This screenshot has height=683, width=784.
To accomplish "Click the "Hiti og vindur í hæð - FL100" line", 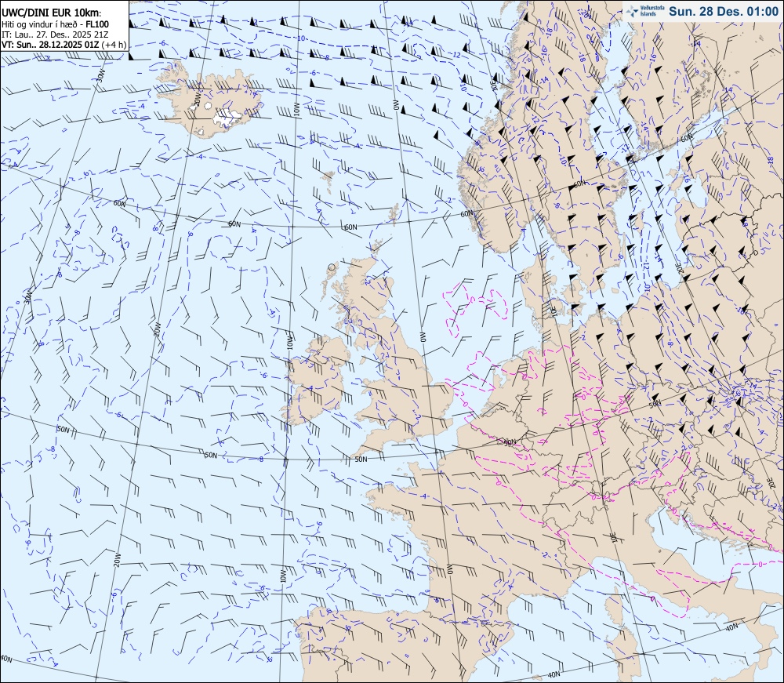I will tap(55, 24).
